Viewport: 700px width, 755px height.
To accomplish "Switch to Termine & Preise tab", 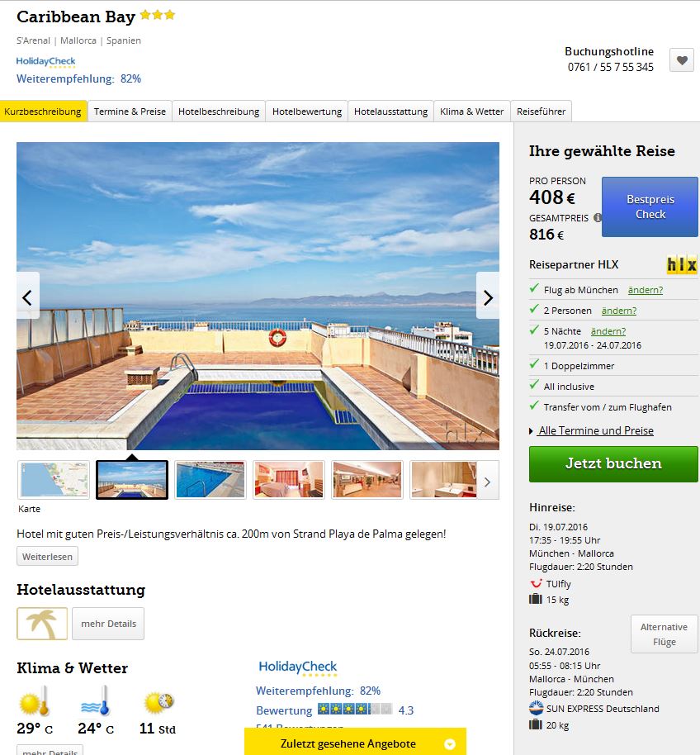I will (130, 112).
